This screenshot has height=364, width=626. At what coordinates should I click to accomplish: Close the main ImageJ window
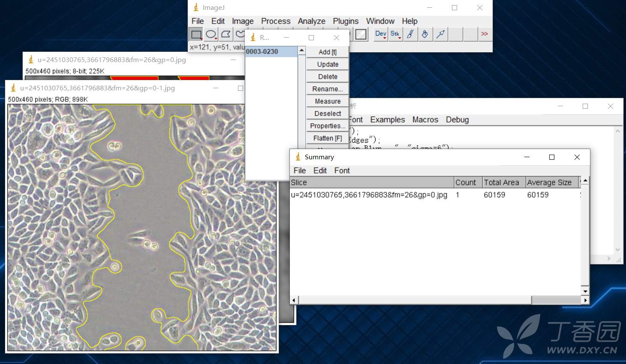point(480,8)
